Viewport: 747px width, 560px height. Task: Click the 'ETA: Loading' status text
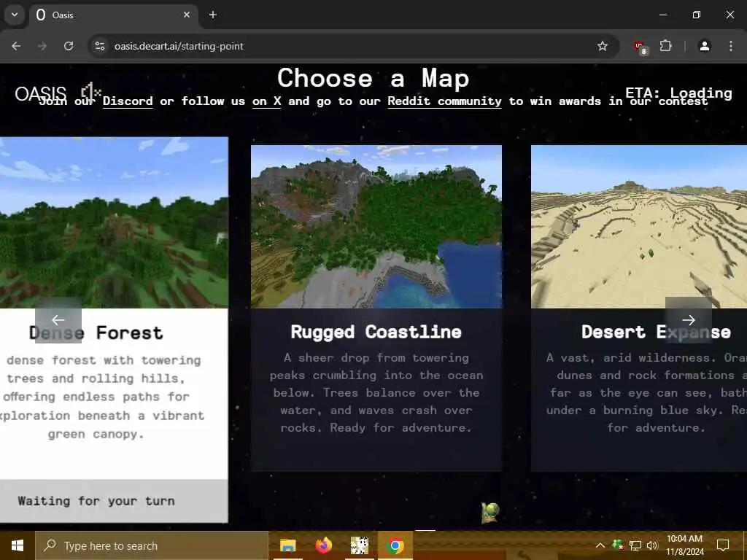(679, 93)
